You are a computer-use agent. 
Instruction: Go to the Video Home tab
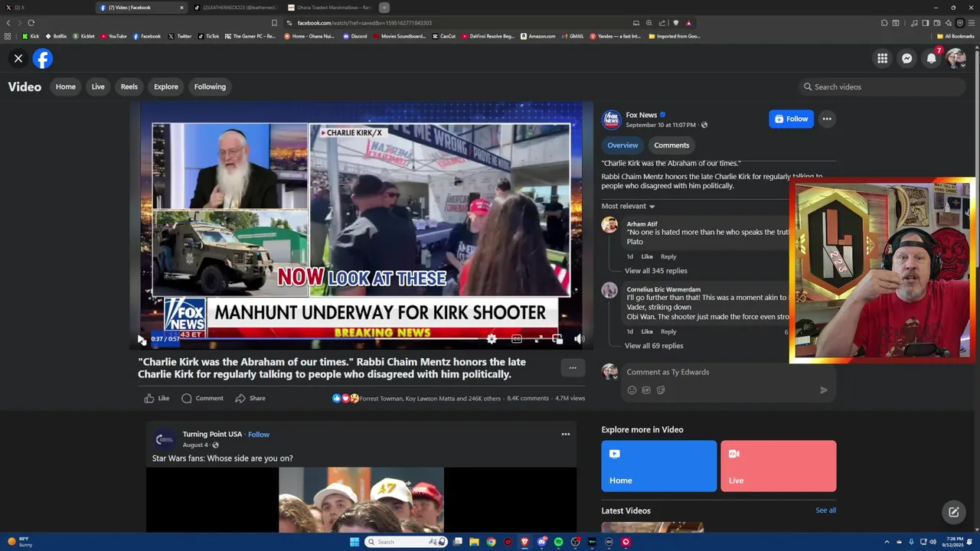[66, 86]
